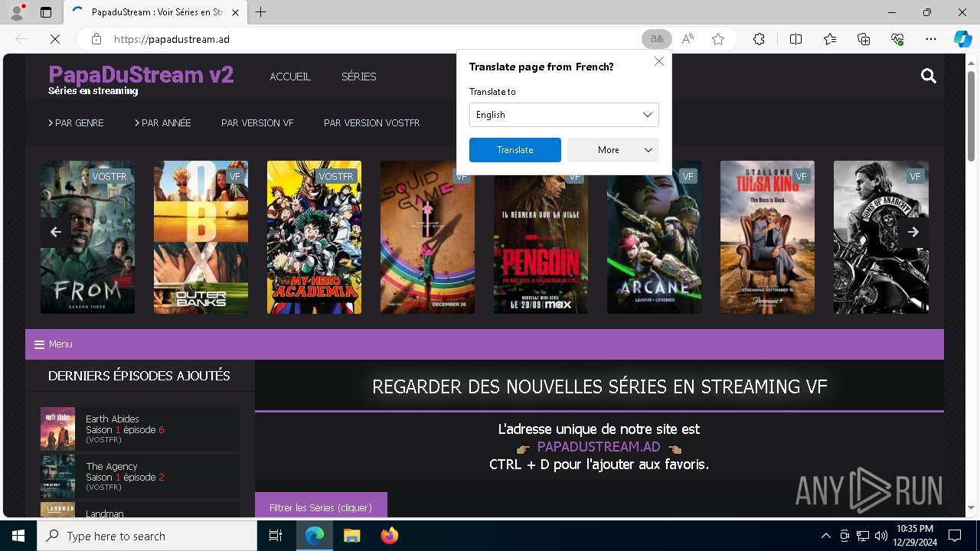Add page to favorites star icon
This screenshot has width=980, height=551.
click(x=718, y=39)
